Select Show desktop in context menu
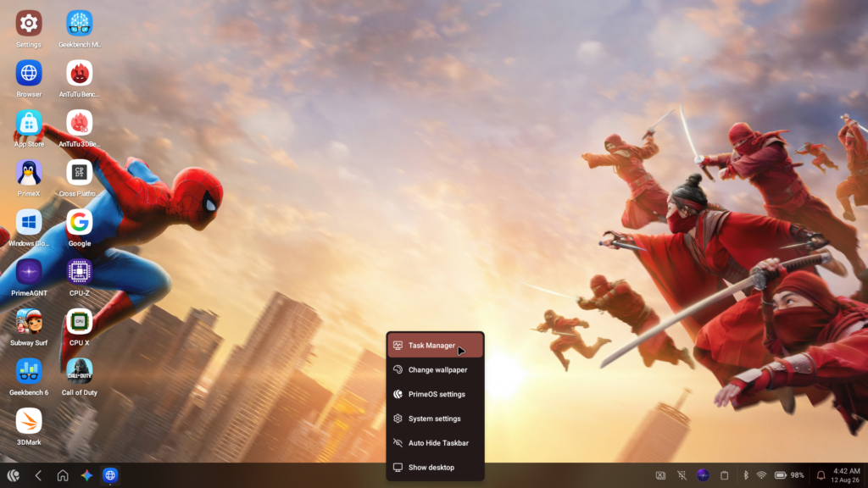 (x=435, y=467)
